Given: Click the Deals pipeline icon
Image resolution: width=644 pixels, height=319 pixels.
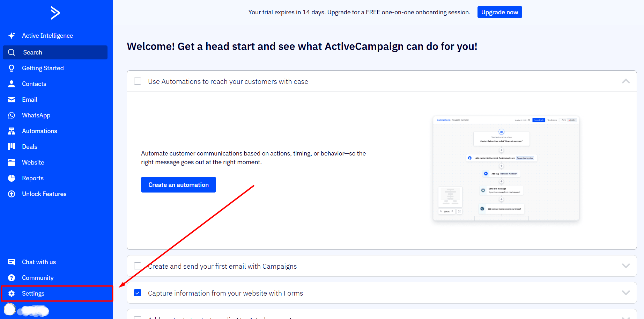Looking at the screenshot, I should 12,146.
